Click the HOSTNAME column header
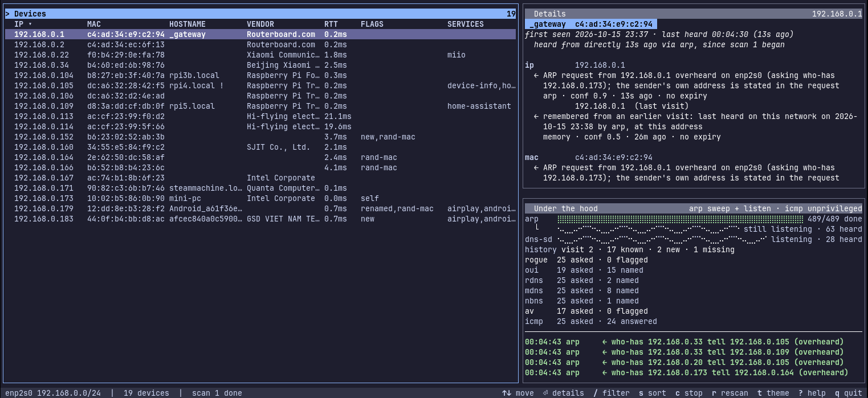868x398 pixels. pos(188,24)
